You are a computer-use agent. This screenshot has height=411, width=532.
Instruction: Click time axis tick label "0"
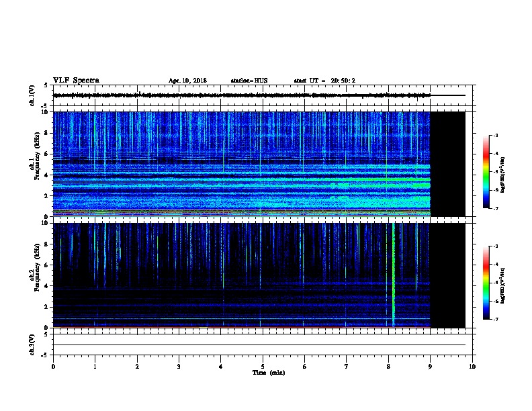click(x=53, y=367)
